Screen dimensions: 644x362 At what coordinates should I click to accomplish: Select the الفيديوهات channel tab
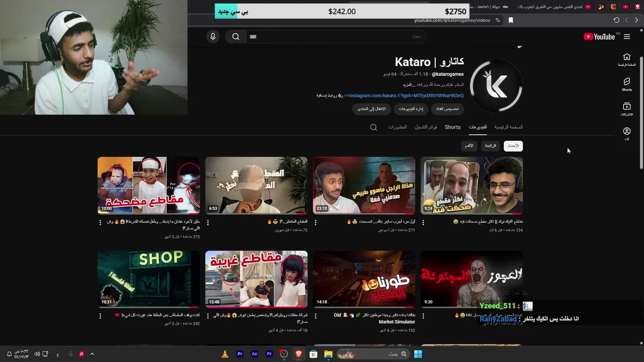477,127
